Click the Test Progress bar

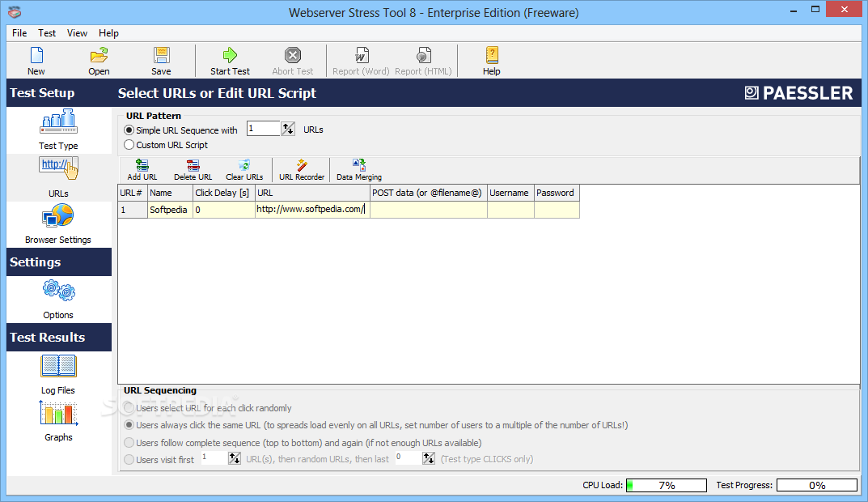pyautogui.click(x=817, y=485)
